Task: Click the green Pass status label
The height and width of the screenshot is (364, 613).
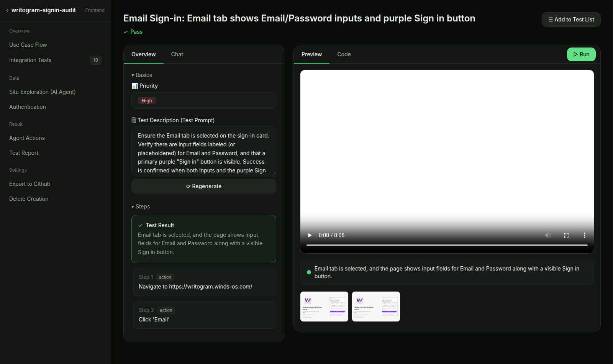Action: point(133,32)
